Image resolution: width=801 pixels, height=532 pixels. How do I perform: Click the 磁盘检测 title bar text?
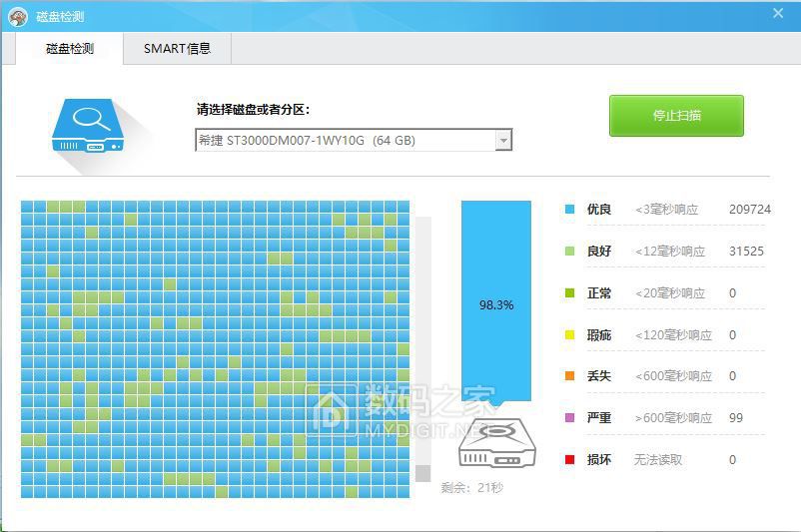click(60, 17)
